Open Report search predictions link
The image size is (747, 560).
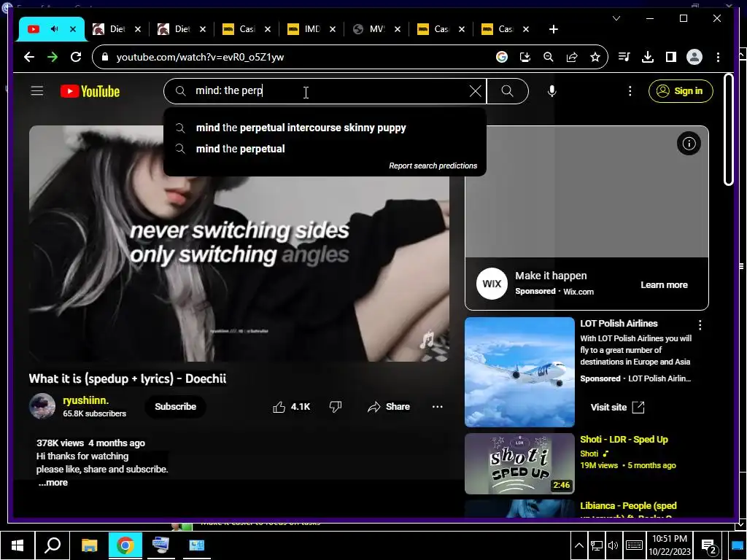[x=433, y=166]
